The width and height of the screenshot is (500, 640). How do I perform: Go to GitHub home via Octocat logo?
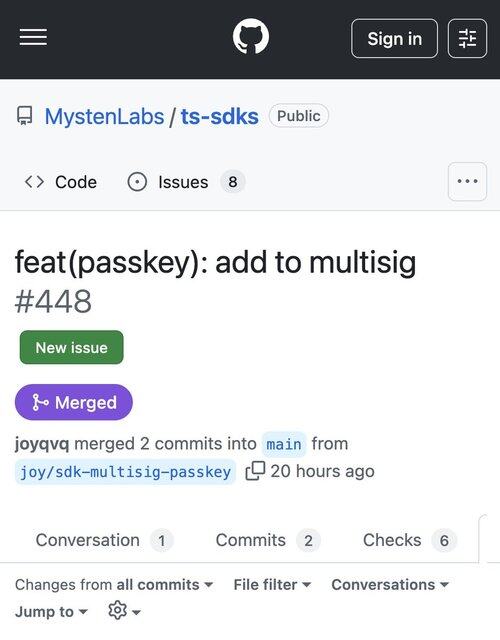point(251,36)
